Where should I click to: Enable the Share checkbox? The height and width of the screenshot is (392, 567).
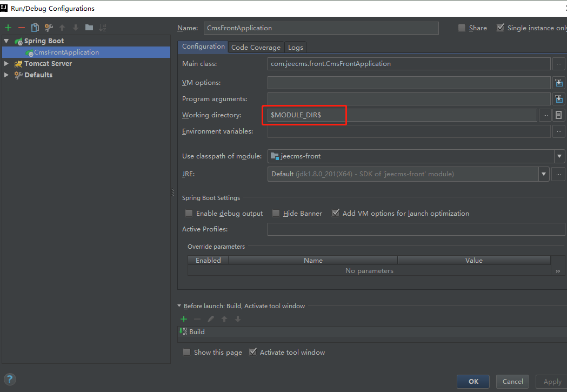(462, 28)
